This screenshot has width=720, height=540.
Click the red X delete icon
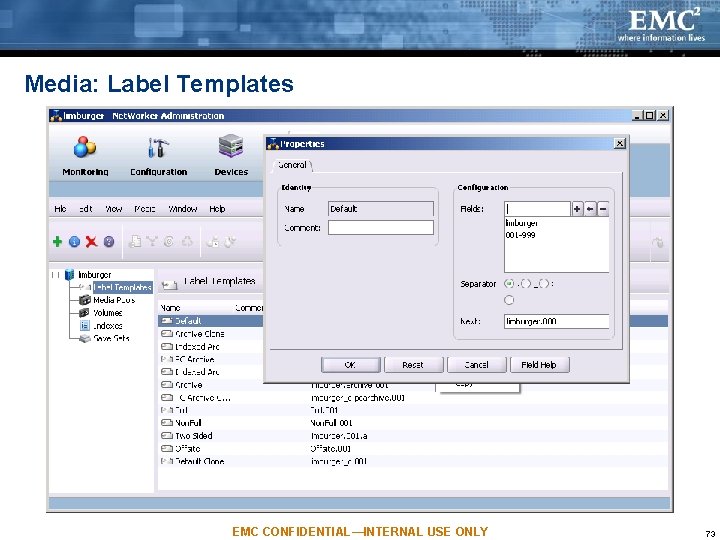click(91, 242)
